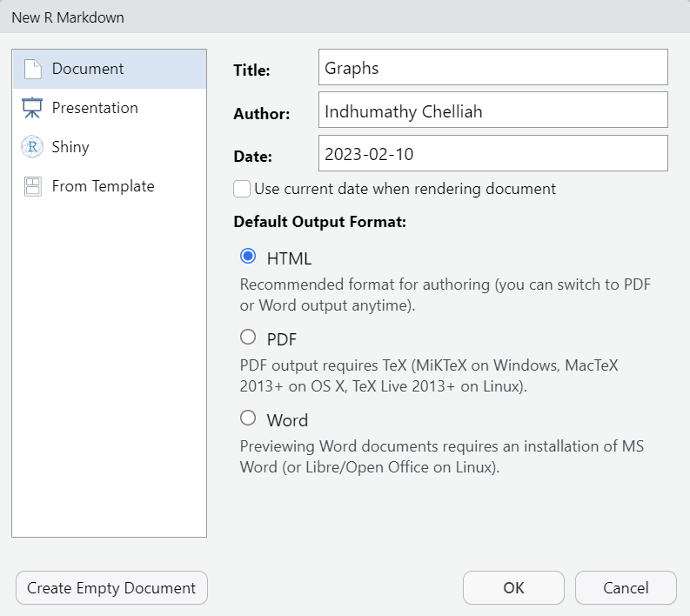This screenshot has width=690, height=616.
Task: Pick From Template in the sidebar
Action: tap(103, 186)
